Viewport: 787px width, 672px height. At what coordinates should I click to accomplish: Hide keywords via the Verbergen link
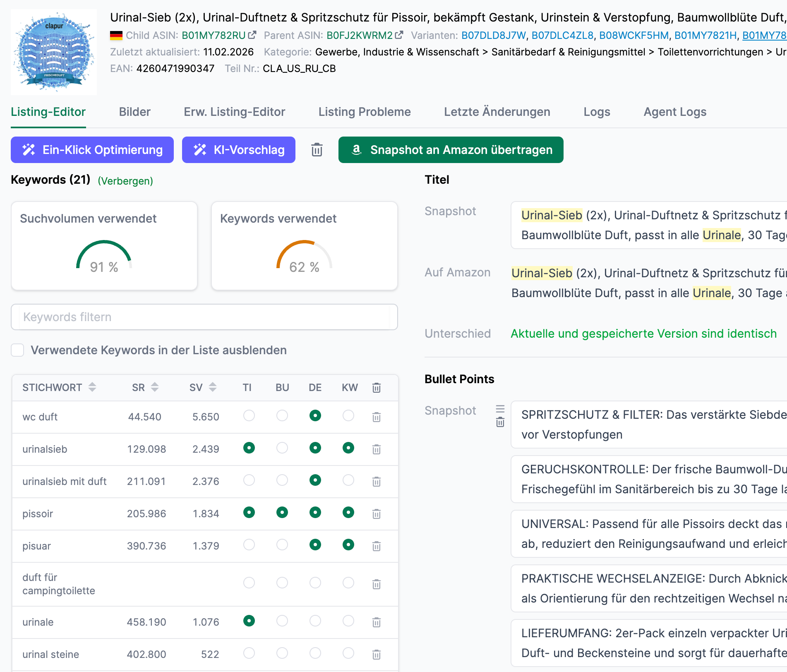click(x=125, y=181)
